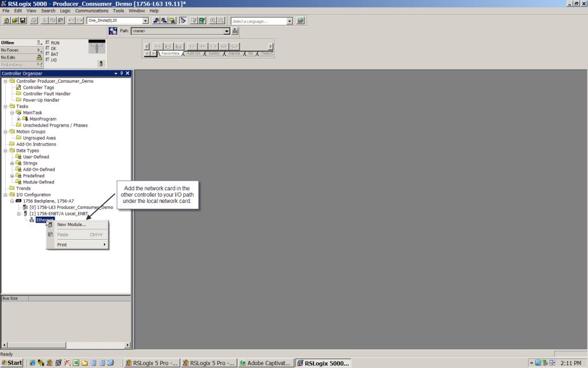
Task: Open the Communications menu
Action: point(91,11)
